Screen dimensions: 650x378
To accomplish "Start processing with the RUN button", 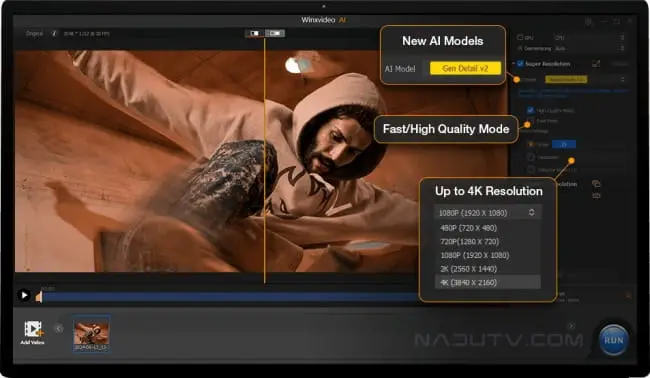I will 614,340.
